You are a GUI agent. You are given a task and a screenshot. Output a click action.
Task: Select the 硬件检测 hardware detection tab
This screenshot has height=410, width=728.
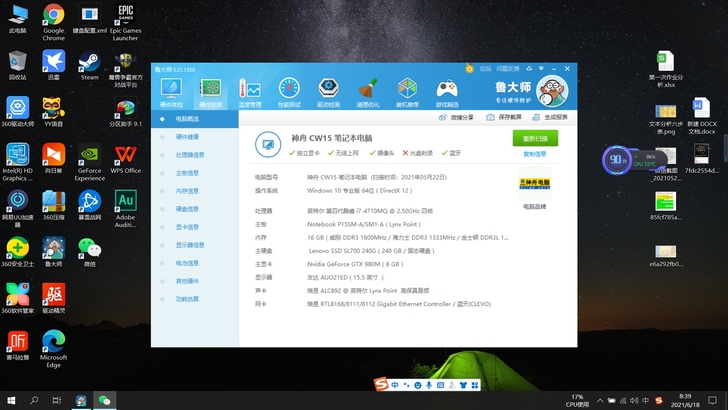tap(210, 93)
